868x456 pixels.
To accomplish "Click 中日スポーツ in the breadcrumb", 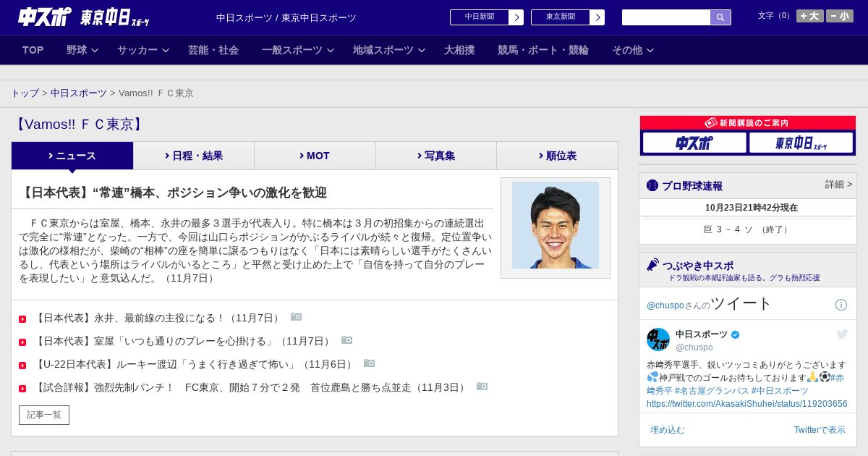I will (79, 93).
